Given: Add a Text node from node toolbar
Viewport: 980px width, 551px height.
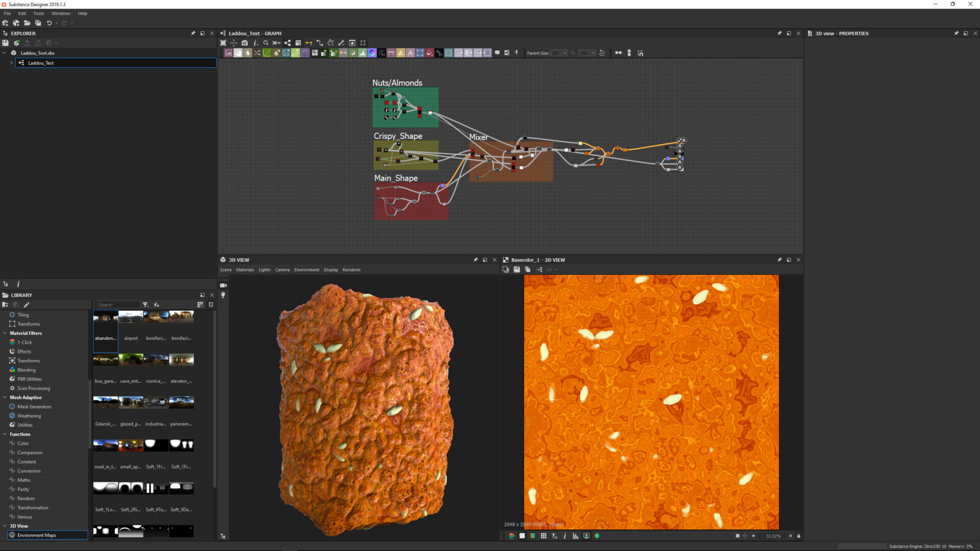Looking at the screenshot, I should click(x=410, y=53).
